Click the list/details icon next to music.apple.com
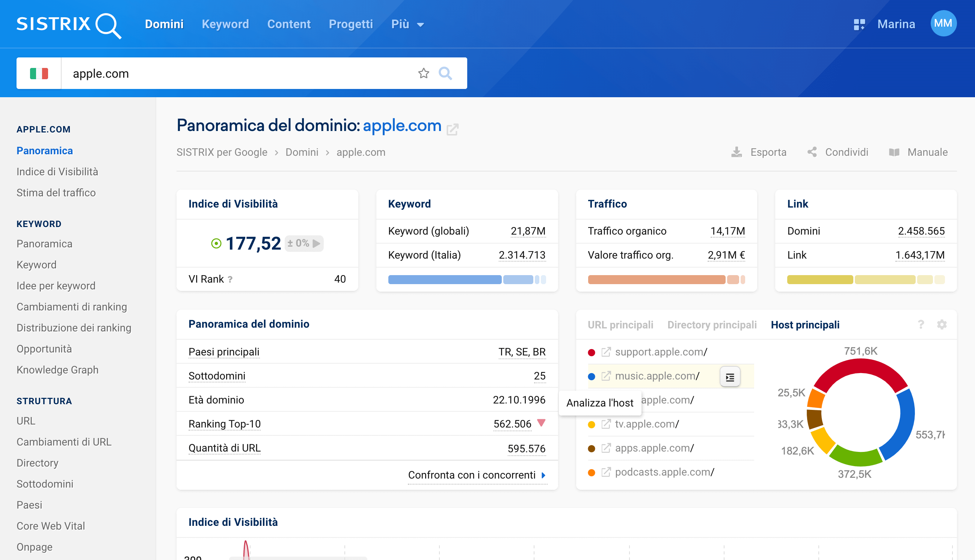The height and width of the screenshot is (560, 975). click(x=730, y=377)
